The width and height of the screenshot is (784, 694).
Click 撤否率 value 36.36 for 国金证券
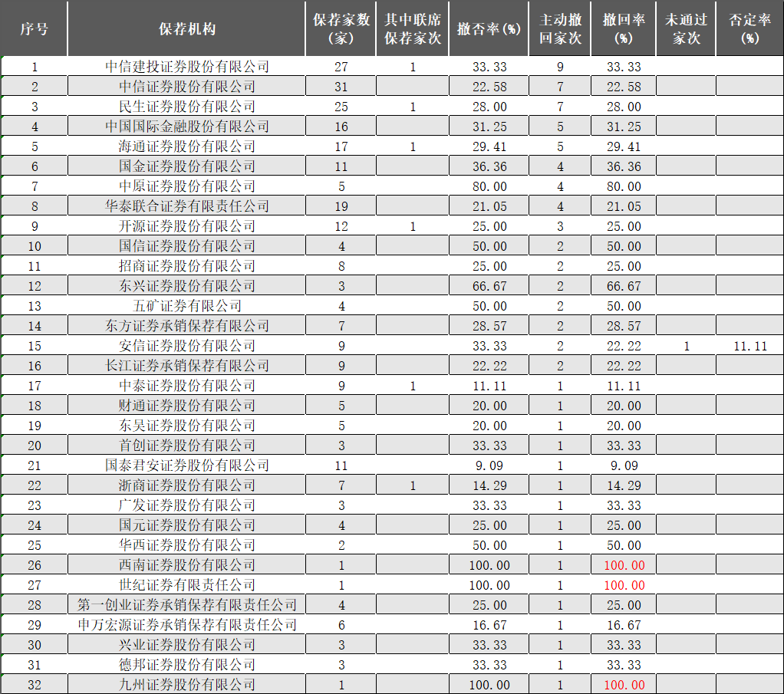point(489,166)
